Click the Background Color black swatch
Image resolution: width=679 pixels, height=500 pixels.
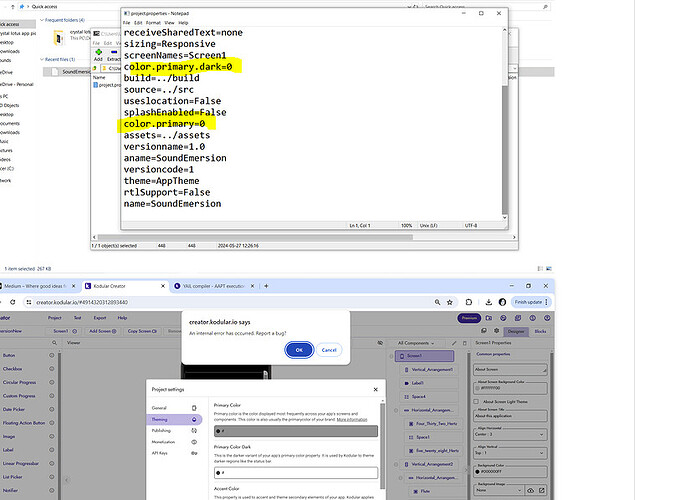478,471
